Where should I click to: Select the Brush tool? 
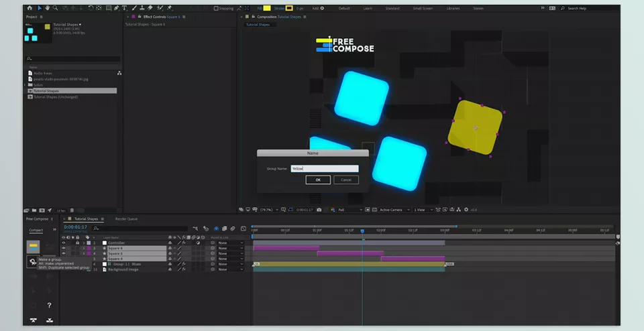134,8
